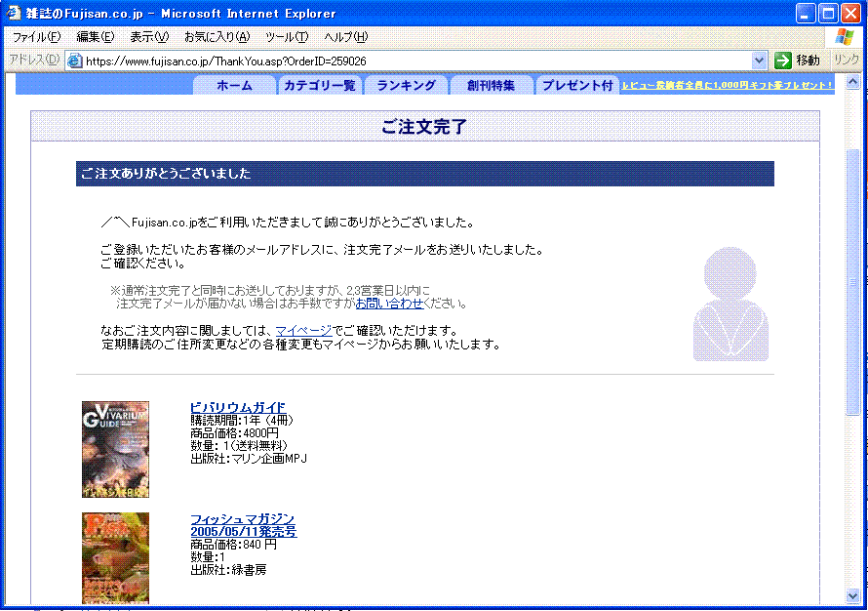Click the Windows flag logo

click(844, 36)
